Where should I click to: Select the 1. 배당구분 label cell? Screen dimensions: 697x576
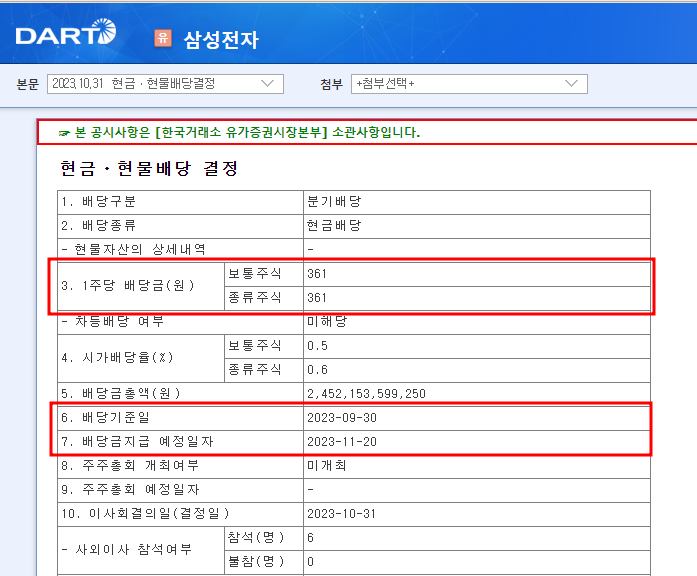click(180, 202)
